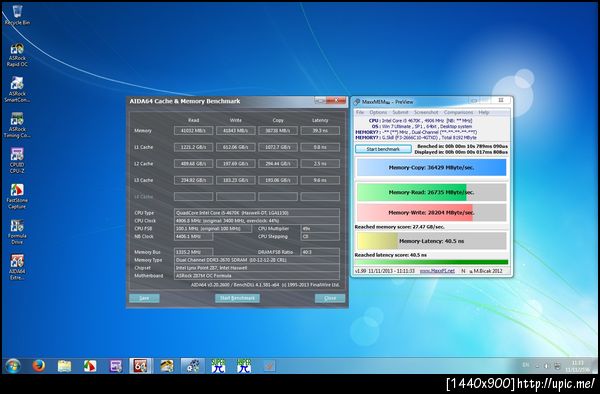Click the blue Memory-Copy result bar
Viewport: 600px width, 394px height.
click(x=431, y=168)
